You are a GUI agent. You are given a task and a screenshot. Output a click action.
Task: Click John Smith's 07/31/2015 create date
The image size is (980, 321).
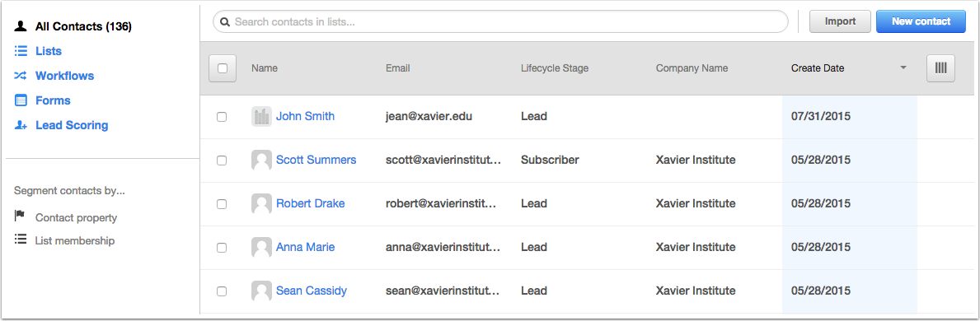(x=821, y=116)
